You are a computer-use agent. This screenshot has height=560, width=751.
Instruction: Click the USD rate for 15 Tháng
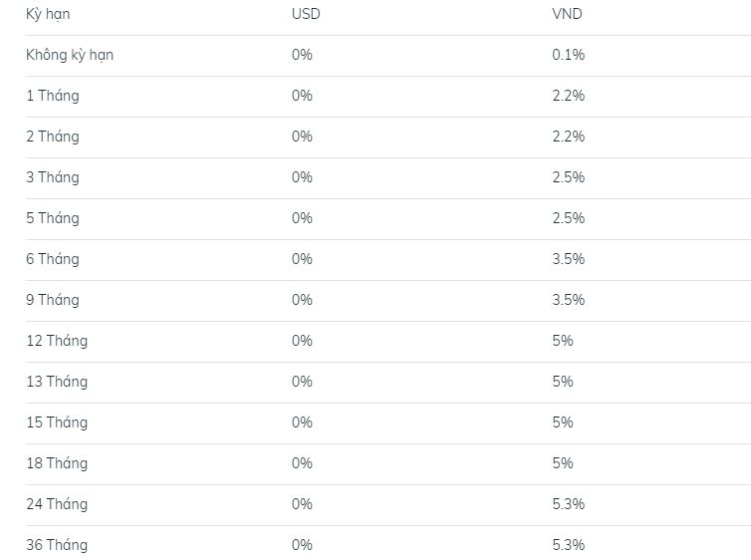click(x=302, y=422)
